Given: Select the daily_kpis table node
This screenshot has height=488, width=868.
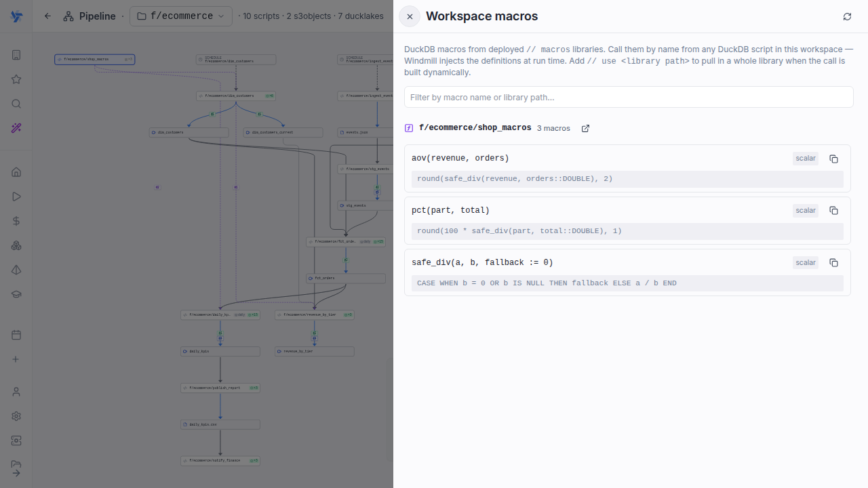Looking at the screenshot, I should [x=220, y=351].
